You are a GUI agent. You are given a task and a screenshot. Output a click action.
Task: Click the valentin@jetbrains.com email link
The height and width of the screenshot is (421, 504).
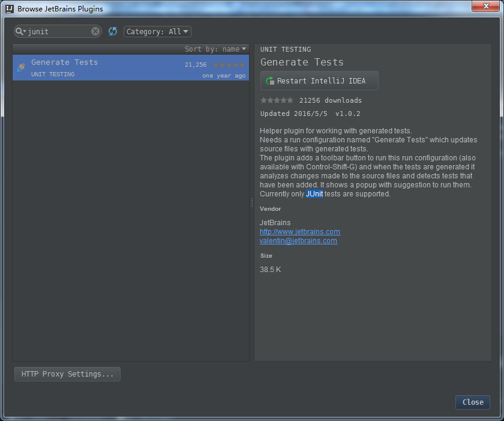299,241
